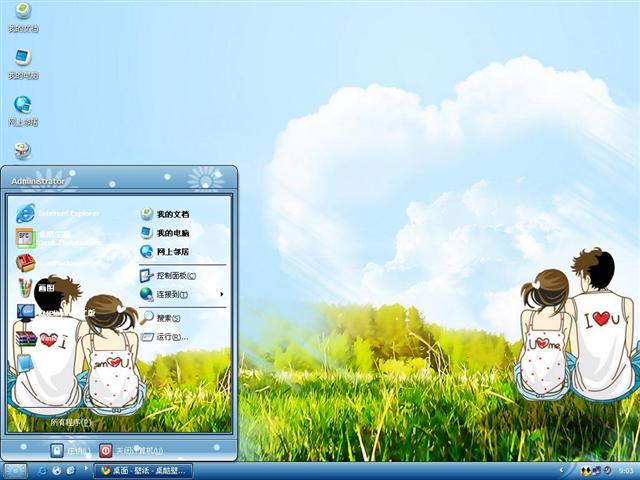Click the third quick launch icon

70,471
